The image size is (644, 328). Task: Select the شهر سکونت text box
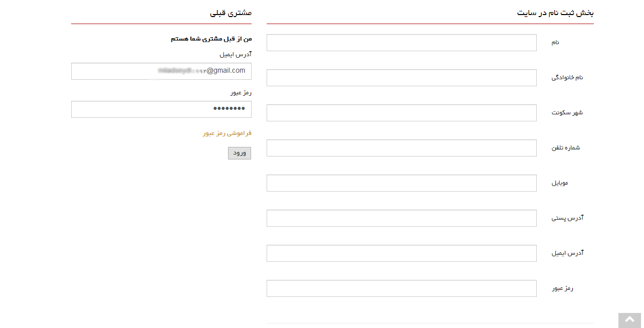401,113
